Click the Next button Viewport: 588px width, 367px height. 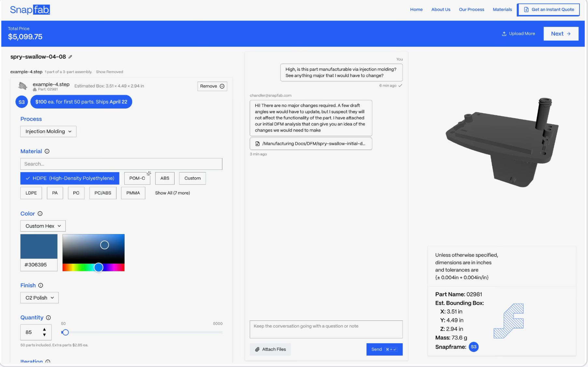pos(561,34)
